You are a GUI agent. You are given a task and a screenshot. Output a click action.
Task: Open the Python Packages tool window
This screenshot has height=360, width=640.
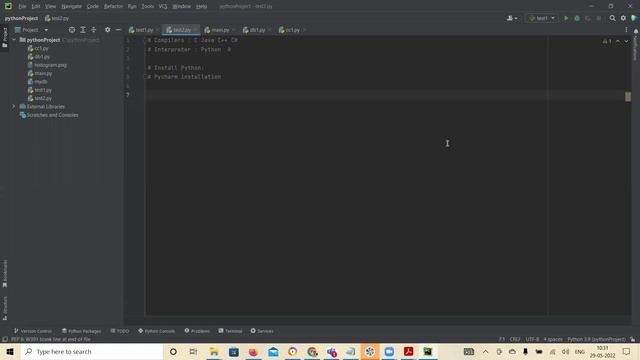[x=81, y=331]
